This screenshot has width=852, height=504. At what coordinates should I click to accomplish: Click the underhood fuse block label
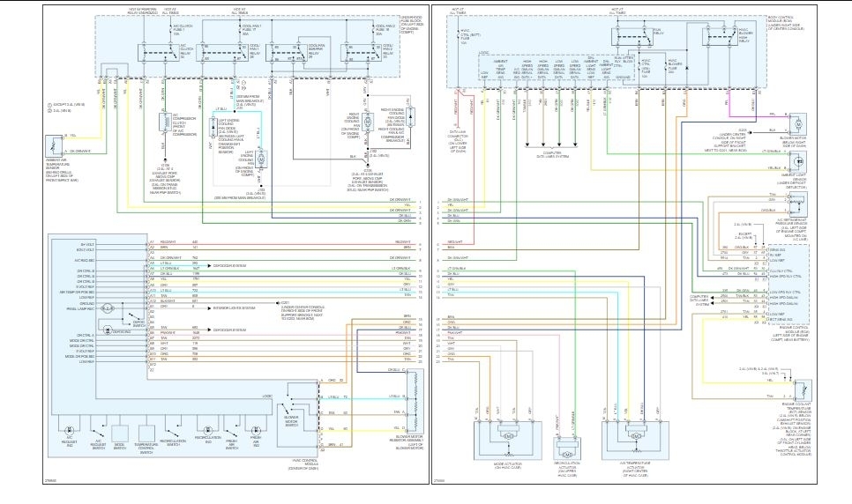tap(414, 25)
